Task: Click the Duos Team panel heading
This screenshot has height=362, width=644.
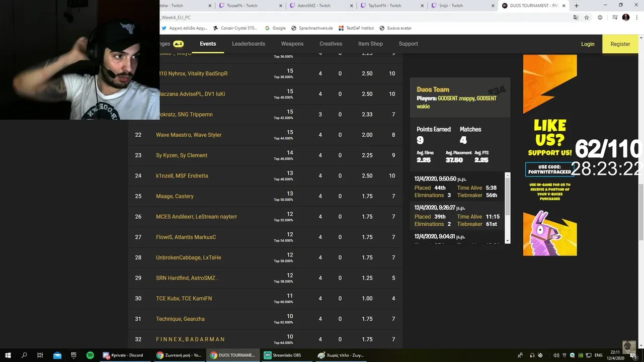Action: (433, 89)
